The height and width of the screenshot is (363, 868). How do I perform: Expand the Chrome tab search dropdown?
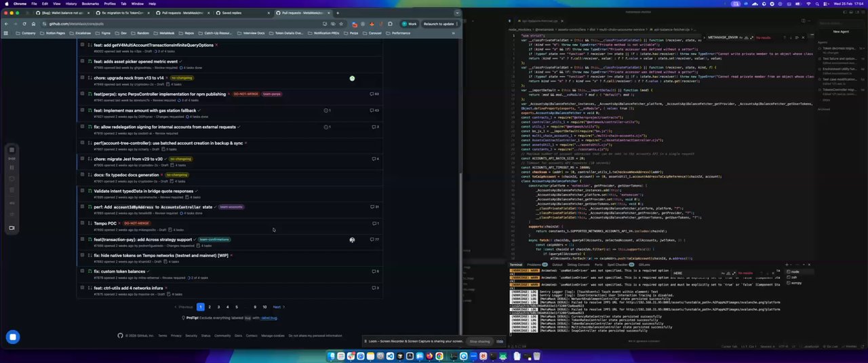click(456, 12)
